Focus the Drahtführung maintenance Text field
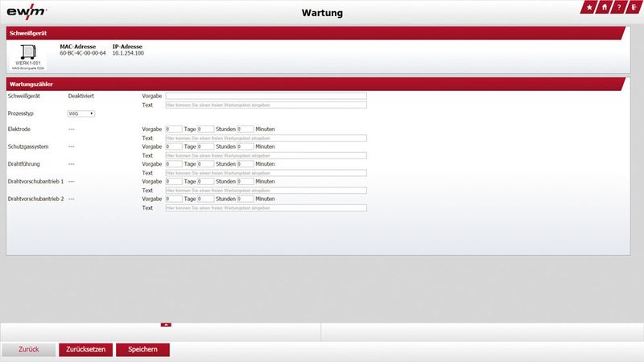This screenshot has height=362, width=644. (266, 173)
